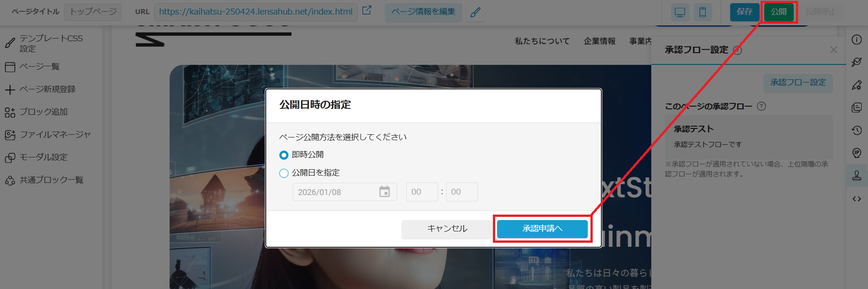This screenshot has width=868, height=289.
Task: Click the pencil edit icon beside ページ情報を編集
Action: pyautogui.click(x=475, y=12)
